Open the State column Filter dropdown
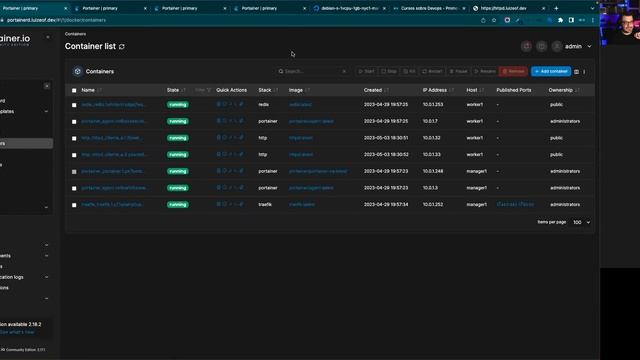This screenshot has width=640, height=360. click(203, 90)
